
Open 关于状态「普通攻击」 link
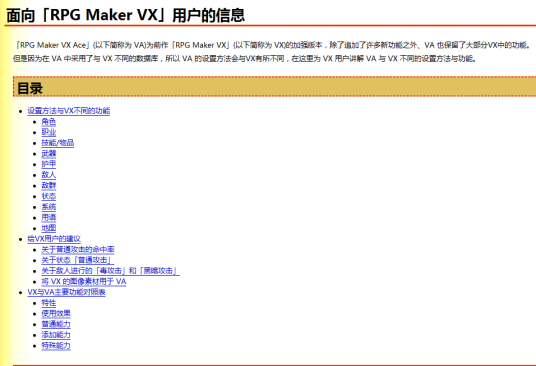pos(77,260)
